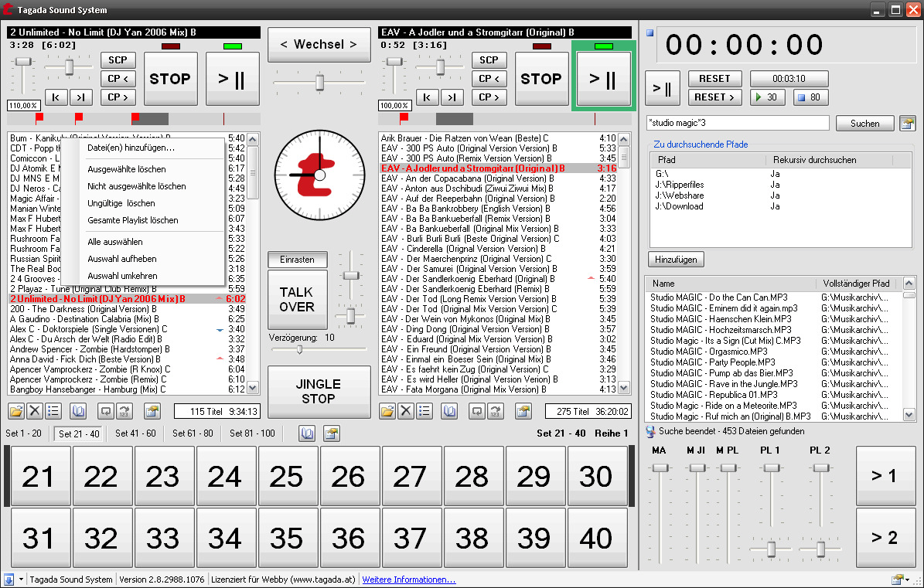
Task: Click the Suchen search button
Action: pos(864,124)
